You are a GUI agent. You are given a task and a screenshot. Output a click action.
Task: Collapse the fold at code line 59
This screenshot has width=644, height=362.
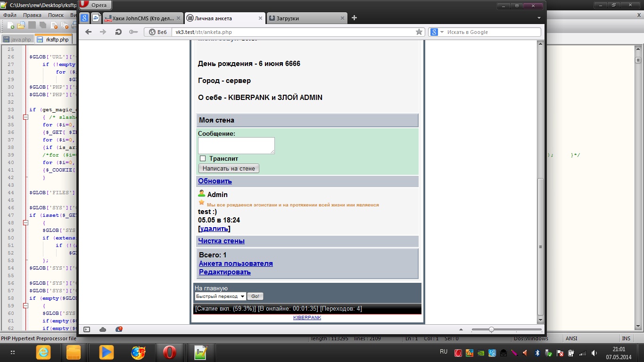26,306
